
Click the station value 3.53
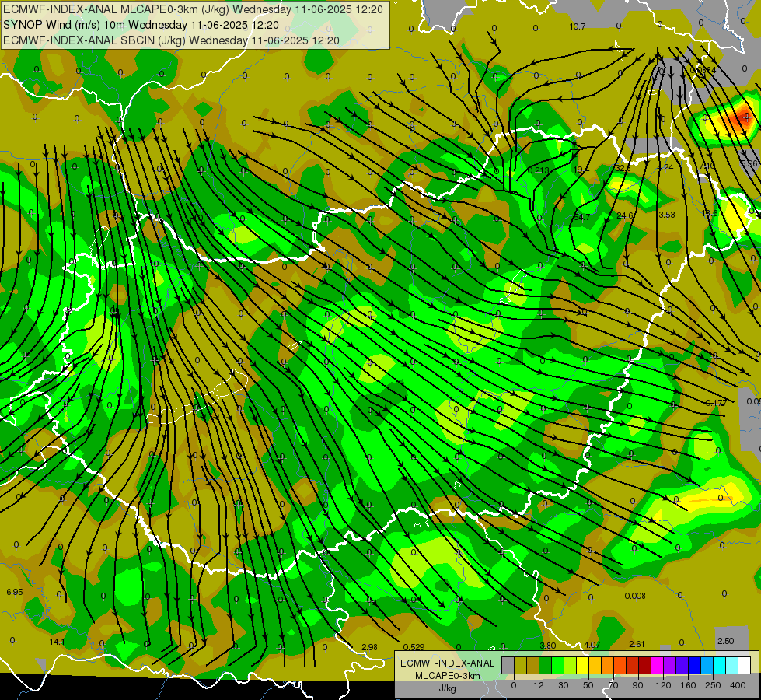click(667, 214)
